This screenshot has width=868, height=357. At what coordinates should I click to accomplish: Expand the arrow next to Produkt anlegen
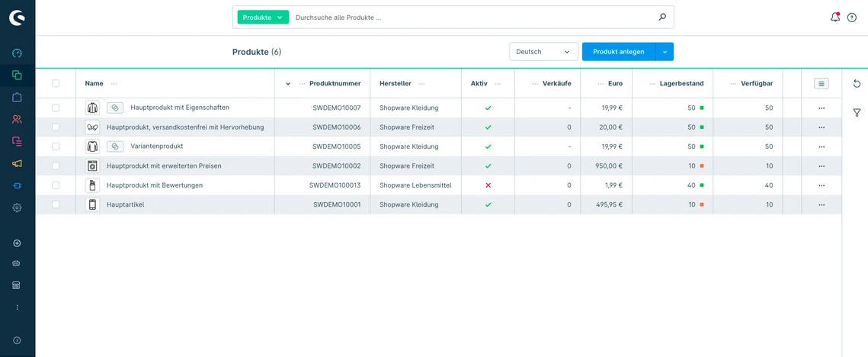(665, 52)
